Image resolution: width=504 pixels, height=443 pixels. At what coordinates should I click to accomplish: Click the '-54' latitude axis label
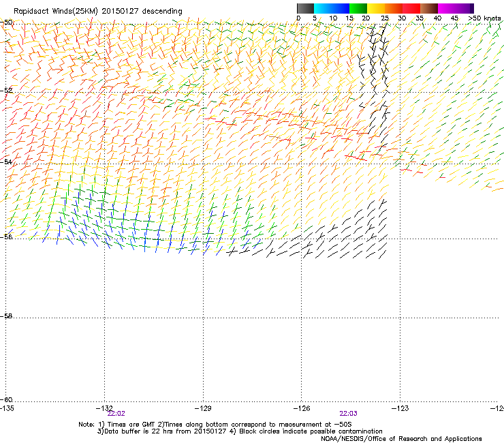(x=6, y=162)
